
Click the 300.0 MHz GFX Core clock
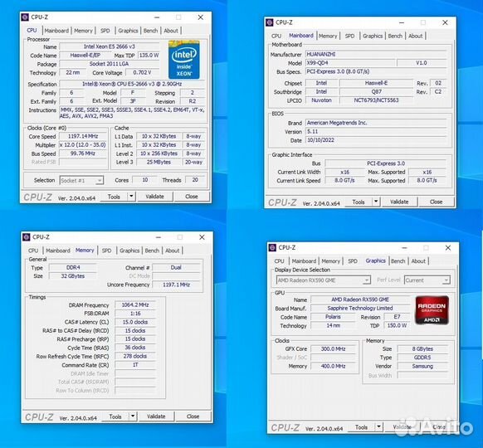pyautogui.click(x=333, y=348)
